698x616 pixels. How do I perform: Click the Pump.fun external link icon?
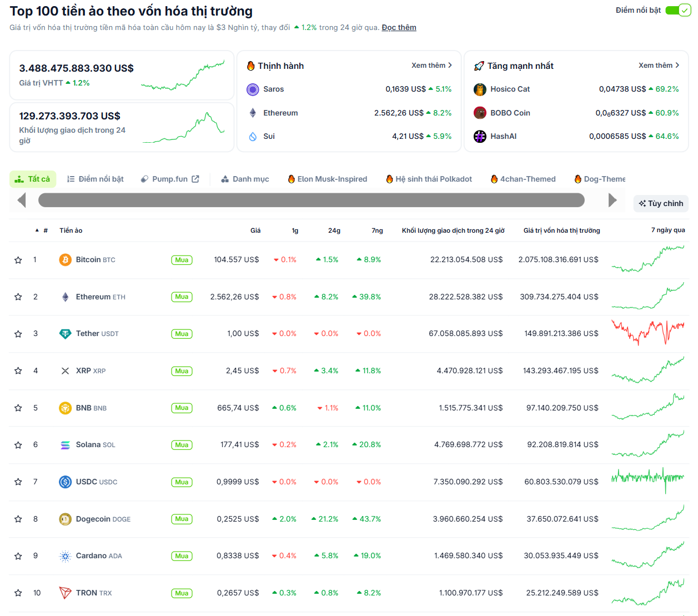pyautogui.click(x=195, y=179)
